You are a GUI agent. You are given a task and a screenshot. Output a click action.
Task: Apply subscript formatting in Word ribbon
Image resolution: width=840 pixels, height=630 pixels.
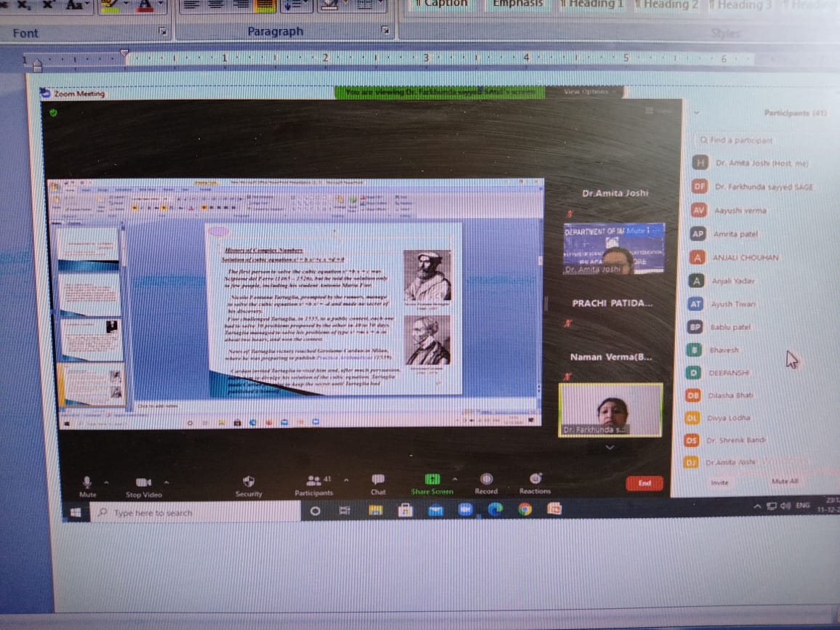click(25, 4)
